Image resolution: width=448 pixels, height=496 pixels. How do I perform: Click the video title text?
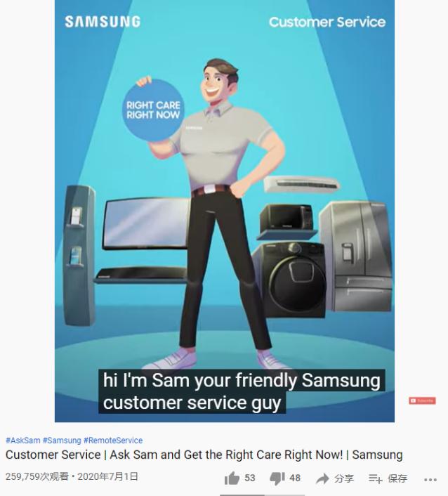(x=204, y=455)
